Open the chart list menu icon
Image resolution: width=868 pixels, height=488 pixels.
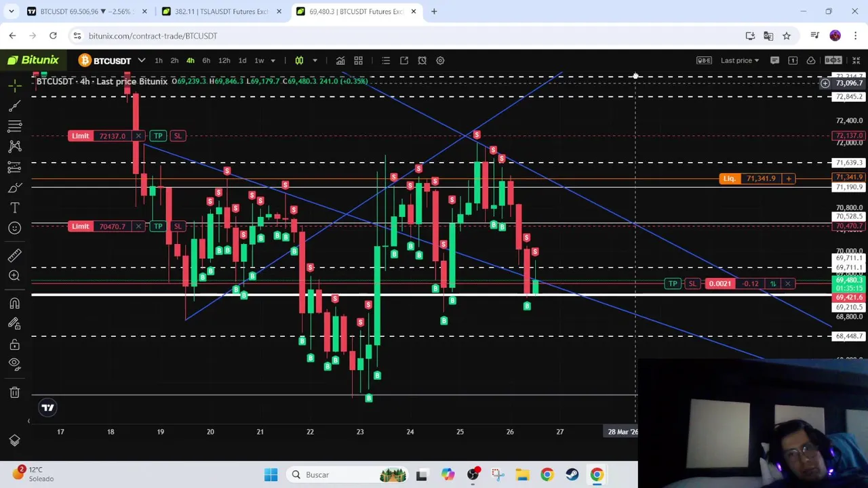coord(386,60)
